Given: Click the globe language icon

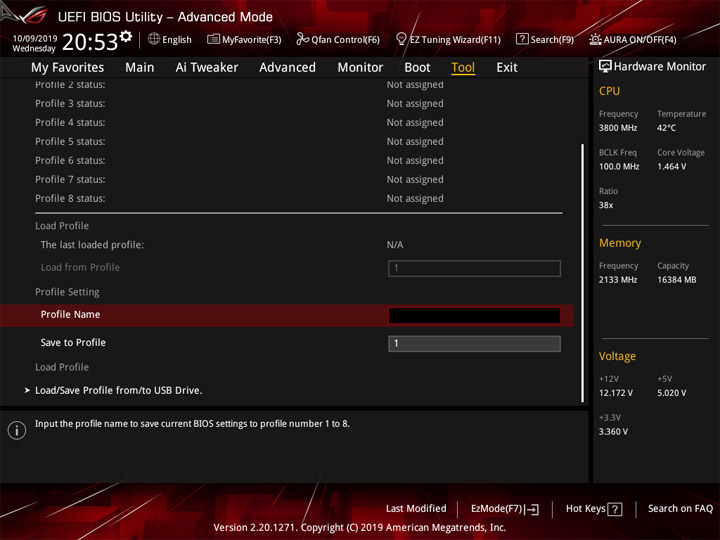Looking at the screenshot, I should coord(154,39).
